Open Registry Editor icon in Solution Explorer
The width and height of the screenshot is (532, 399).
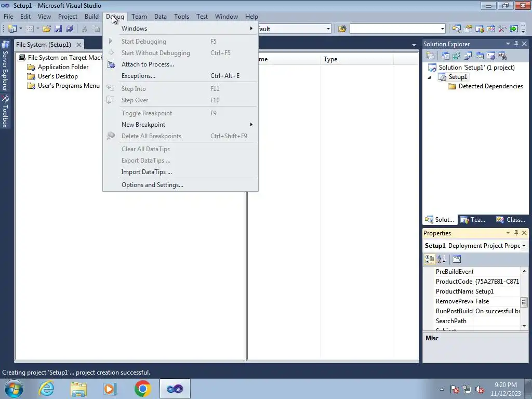click(456, 56)
